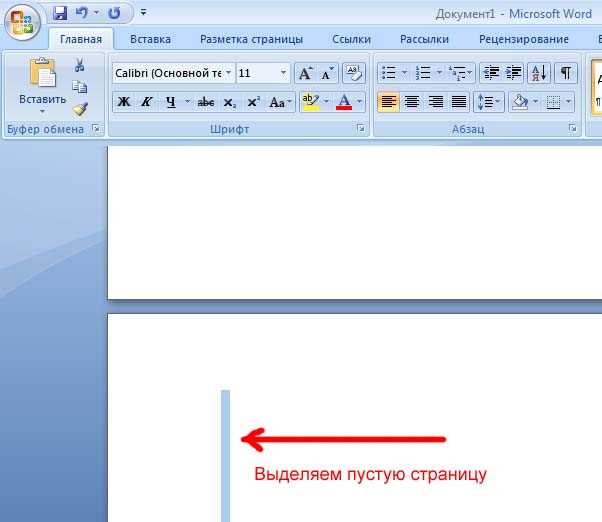This screenshot has height=522, width=602.
Task: Open the bullet library dropdown
Action: [x=404, y=72]
